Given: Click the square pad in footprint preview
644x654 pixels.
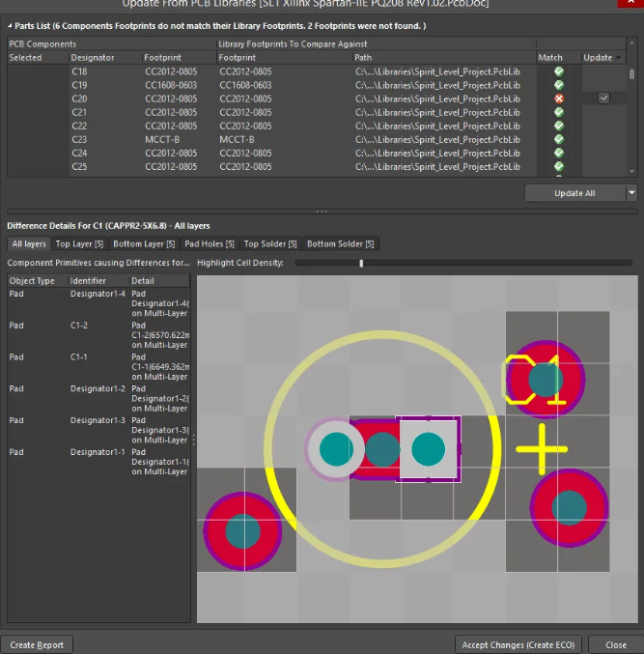Looking at the screenshot, I should pos(429,449).
